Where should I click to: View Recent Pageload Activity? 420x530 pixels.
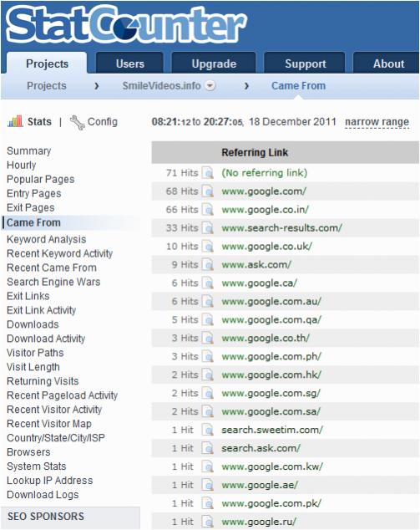[62, 395]
